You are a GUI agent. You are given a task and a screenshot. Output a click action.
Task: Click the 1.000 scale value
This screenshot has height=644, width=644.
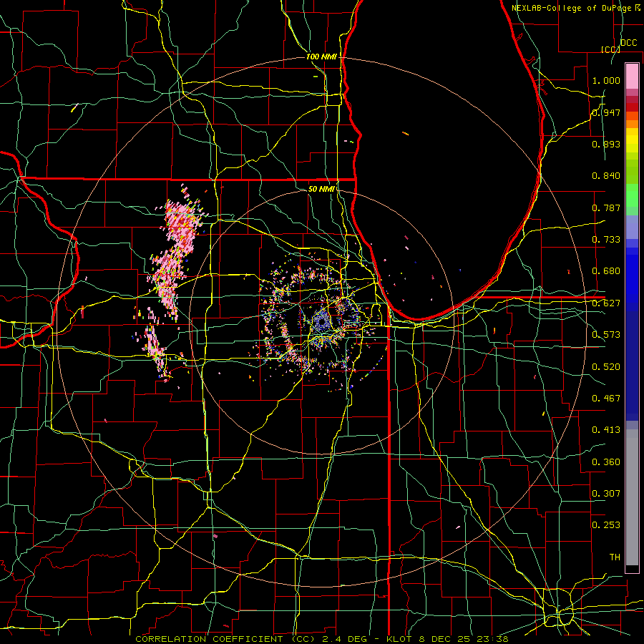(606, 80)
